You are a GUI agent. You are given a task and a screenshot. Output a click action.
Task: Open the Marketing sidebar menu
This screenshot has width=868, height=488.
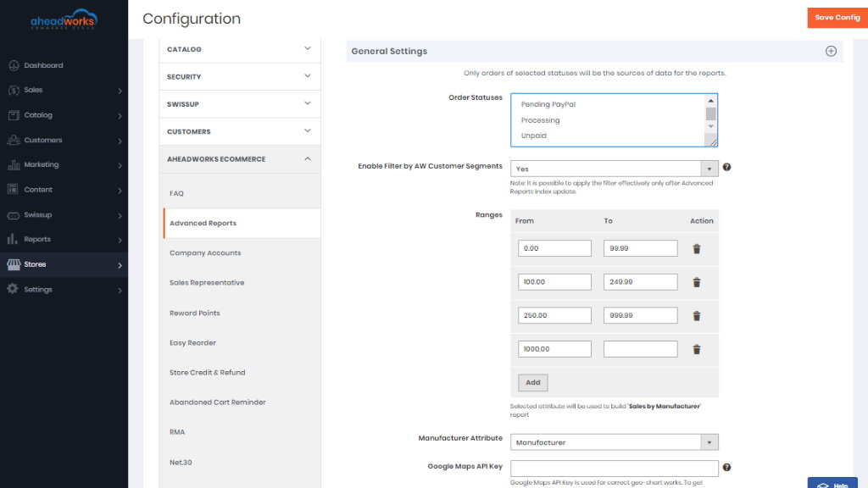tap(64, 164)
